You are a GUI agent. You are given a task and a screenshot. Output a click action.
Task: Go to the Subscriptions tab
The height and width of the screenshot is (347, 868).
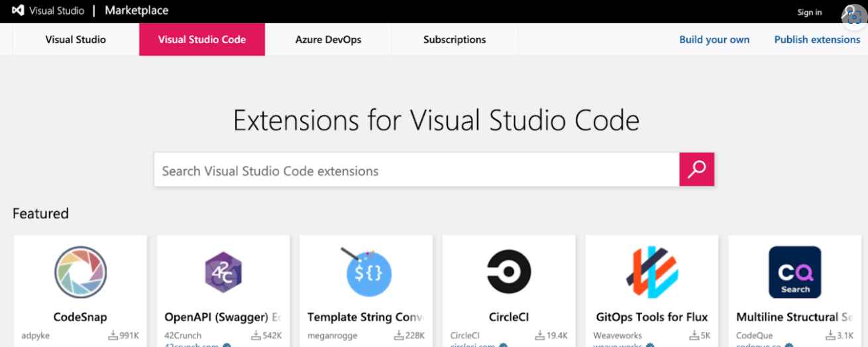455,39
